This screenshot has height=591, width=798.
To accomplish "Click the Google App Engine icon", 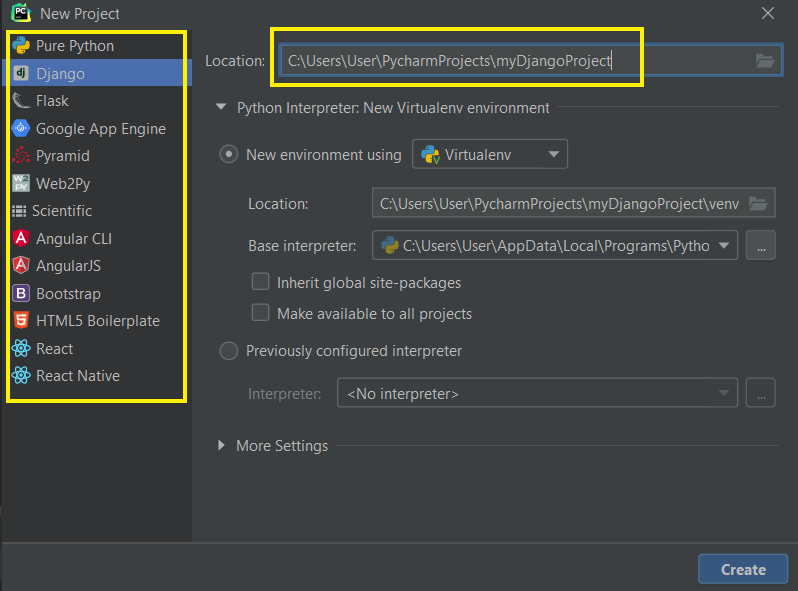I will click(x=21, y=128).
